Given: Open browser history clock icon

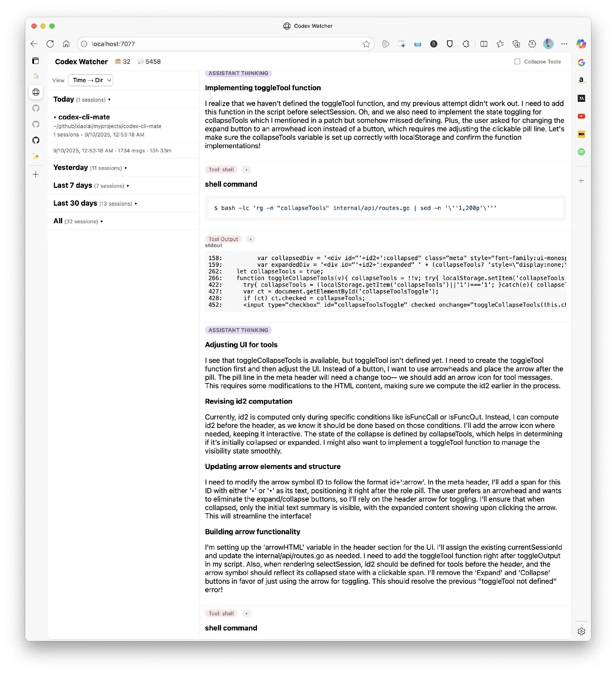Looking at the screenshot, I should pyautogui.click(x=532, y=44).
